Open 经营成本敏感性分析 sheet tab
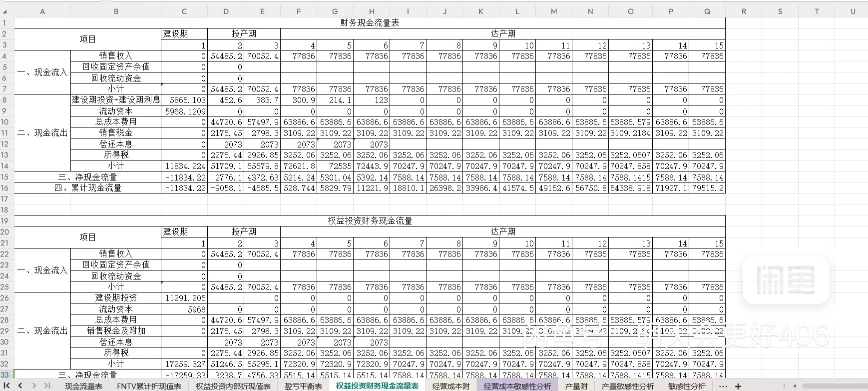The height and width of the screenshot is (391, 868). point(517,386)
